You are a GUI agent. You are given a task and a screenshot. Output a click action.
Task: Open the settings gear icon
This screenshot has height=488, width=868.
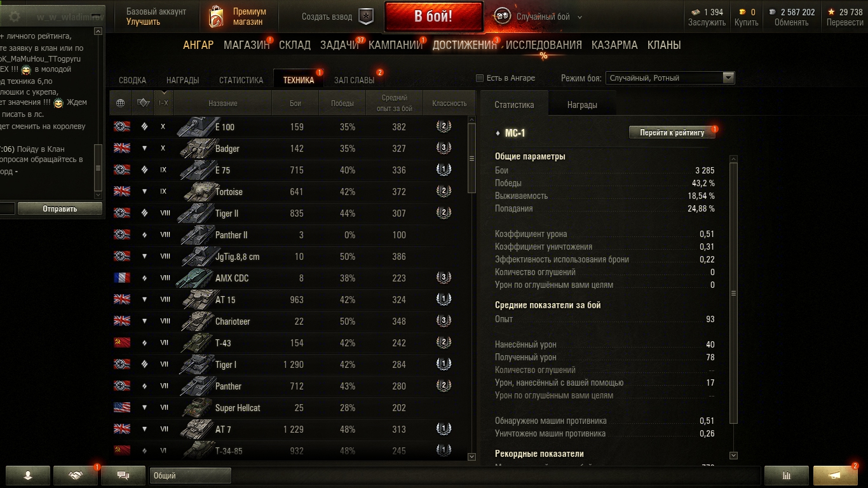(15, 17)
